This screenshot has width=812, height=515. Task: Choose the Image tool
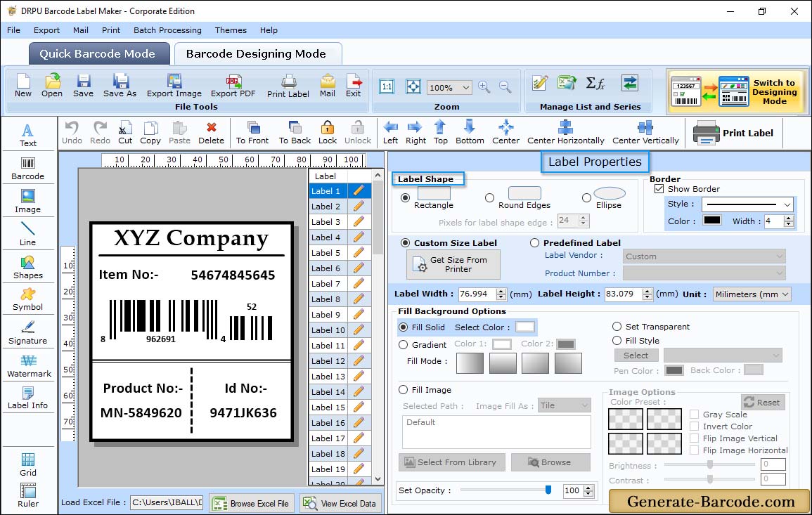pyautogui.click(x=28, y=202)
